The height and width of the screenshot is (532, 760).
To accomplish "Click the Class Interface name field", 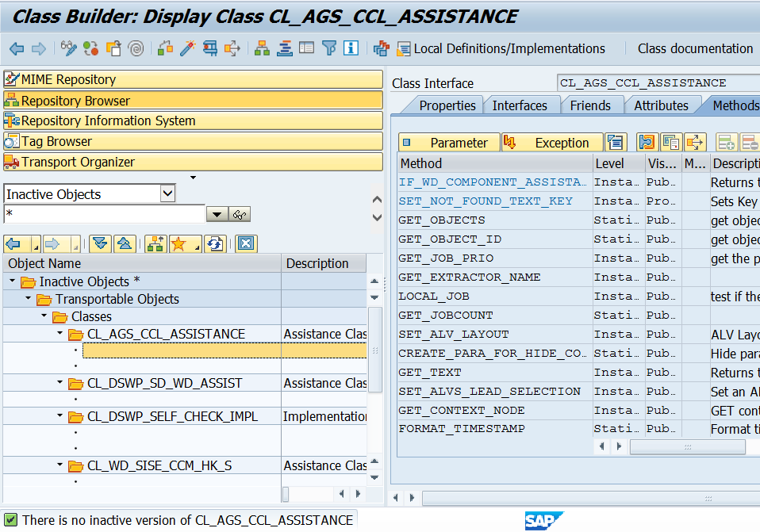I will 658,82.
